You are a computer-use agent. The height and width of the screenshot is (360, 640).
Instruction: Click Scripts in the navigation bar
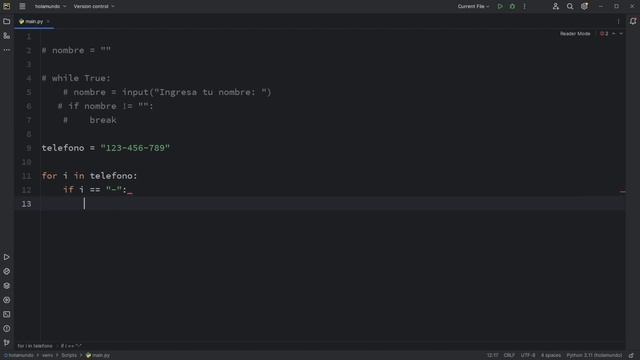(x=69, y=356)
